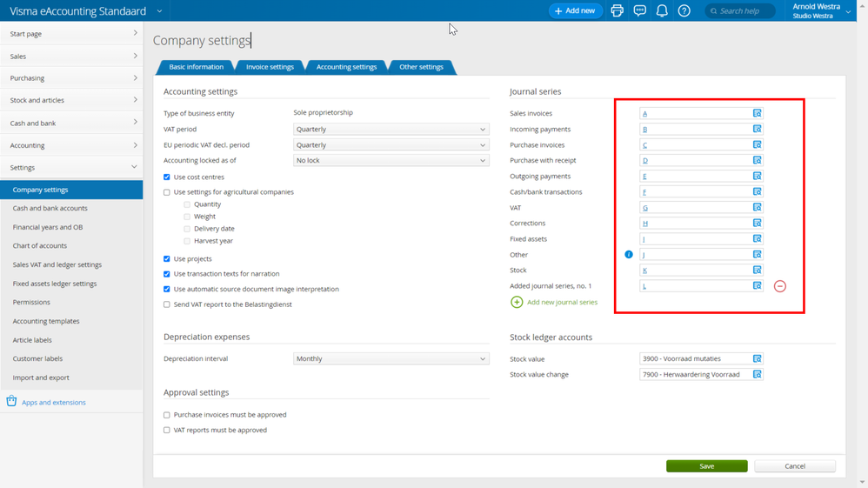Remove added journal series no. 1

[780, 286]
